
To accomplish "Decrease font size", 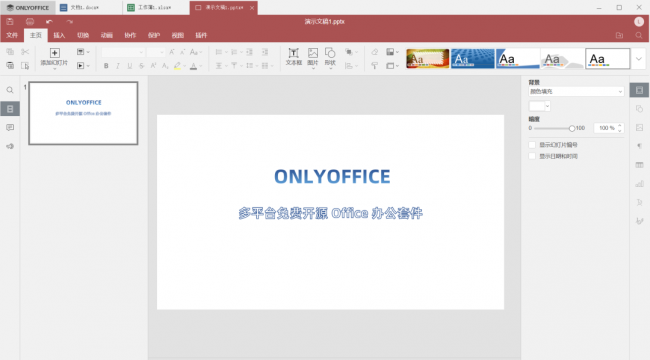I will coord(182,52).
